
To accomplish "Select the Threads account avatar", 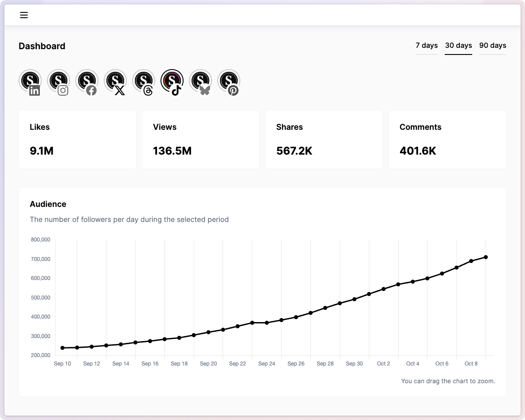I will [144, 82].
